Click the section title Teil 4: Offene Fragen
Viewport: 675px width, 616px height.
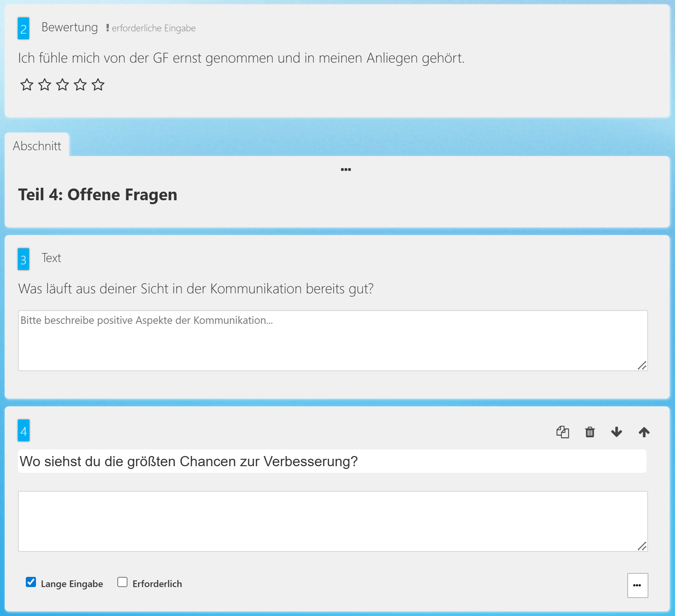tap(97, 194)
